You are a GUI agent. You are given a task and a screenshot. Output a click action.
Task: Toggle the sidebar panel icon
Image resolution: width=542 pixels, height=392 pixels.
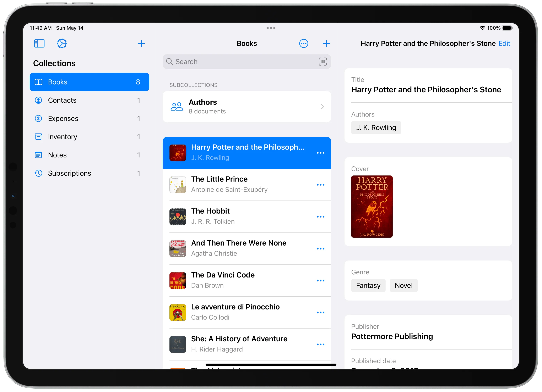click(39, 43)
